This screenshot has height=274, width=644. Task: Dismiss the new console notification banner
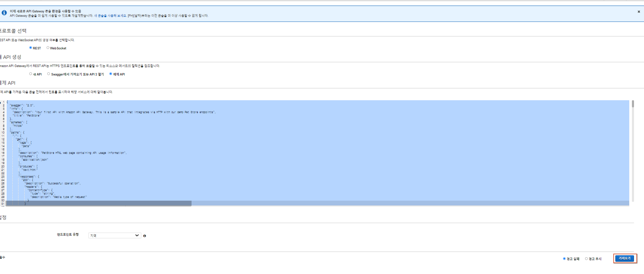(639, 12)
